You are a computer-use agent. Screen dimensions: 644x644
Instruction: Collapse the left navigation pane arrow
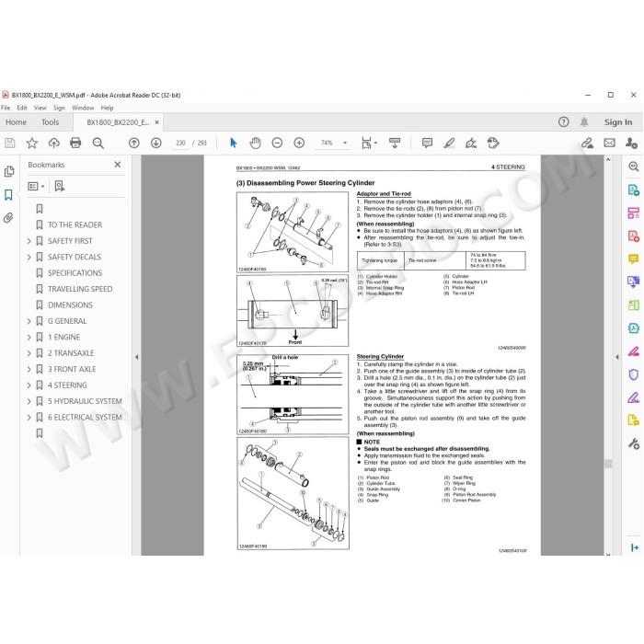(x=136, y=357)
